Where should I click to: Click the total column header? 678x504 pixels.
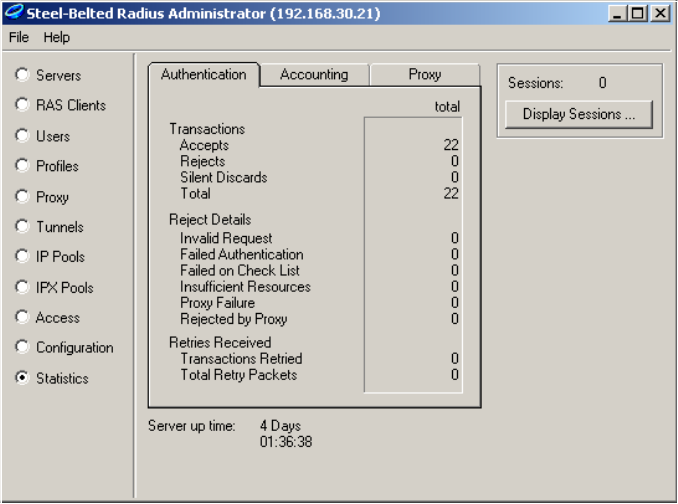[447, 106]
